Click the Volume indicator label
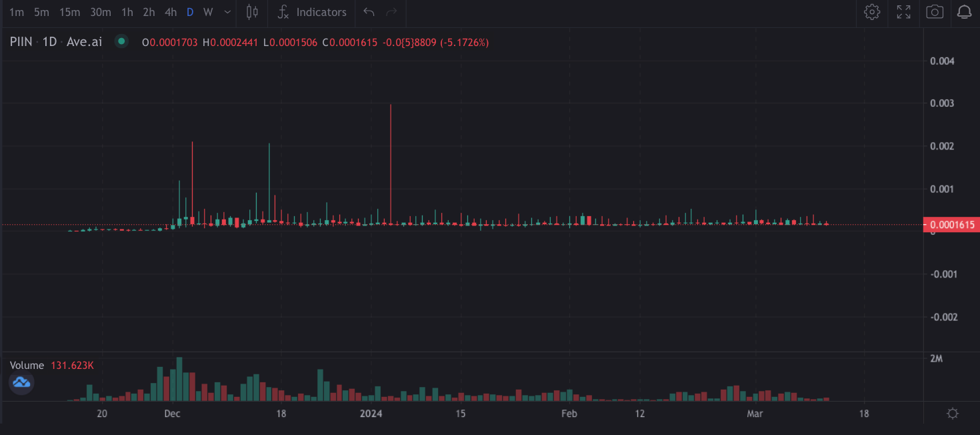980x435 pixels. click(27, 366)
